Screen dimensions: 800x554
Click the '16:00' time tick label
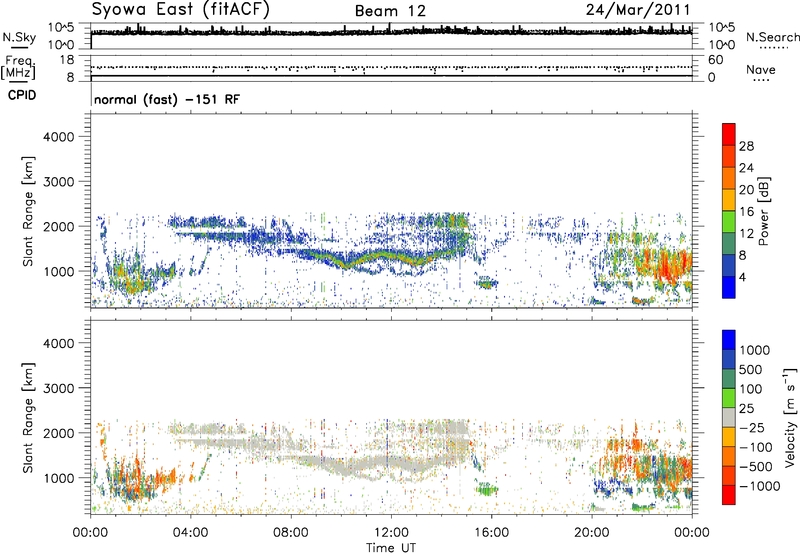pos(491,533)
